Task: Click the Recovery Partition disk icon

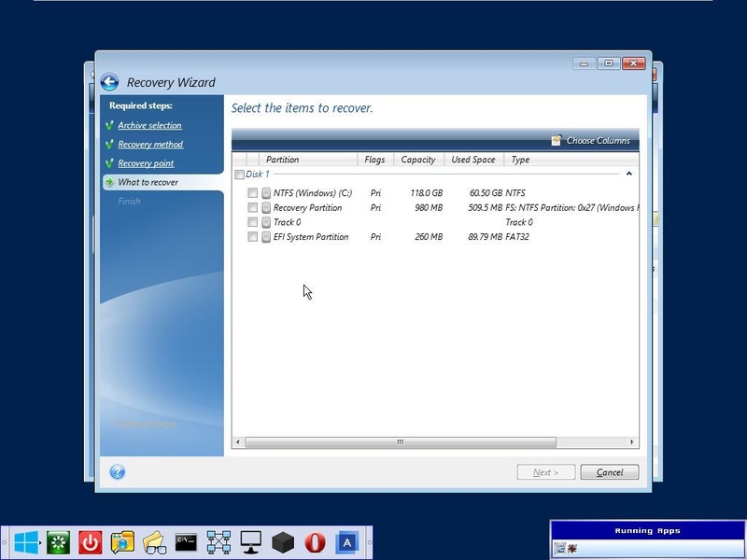Action: click(266, 208)
